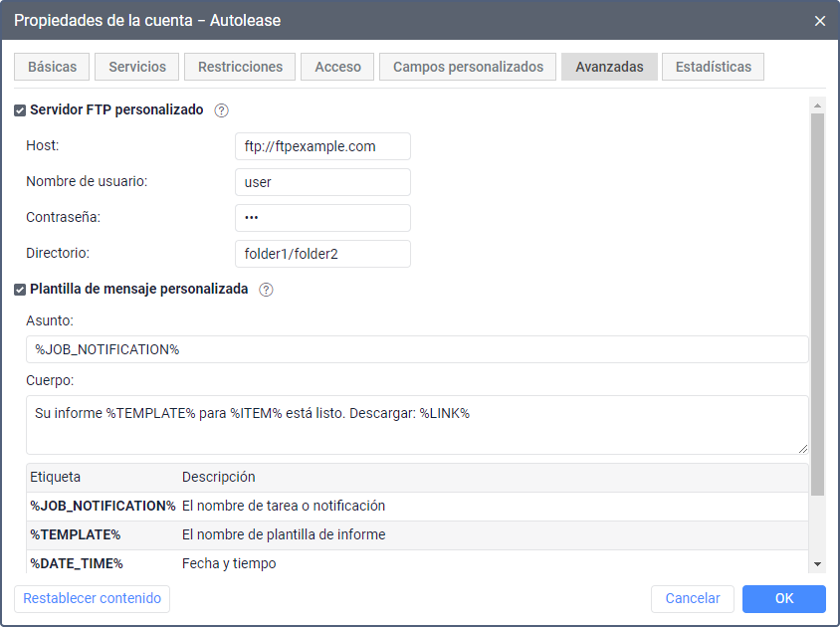
Task: Show the Estadísticas tab
Action: click(713, 67)
